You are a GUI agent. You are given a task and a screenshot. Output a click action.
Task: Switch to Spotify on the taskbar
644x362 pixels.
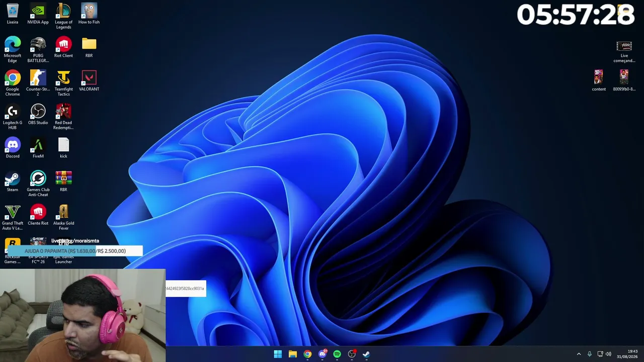[337, 354]
